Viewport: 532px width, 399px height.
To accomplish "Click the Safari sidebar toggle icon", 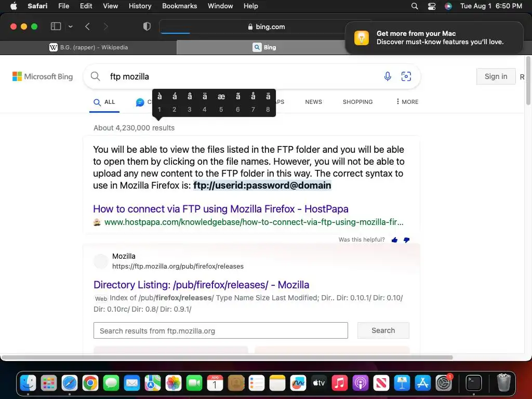I will (x=56, y=26).
